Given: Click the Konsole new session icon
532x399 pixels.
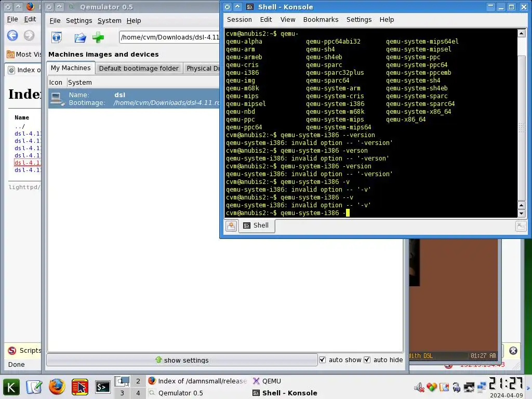Looking at the screenshot, I should click(231, 225).
